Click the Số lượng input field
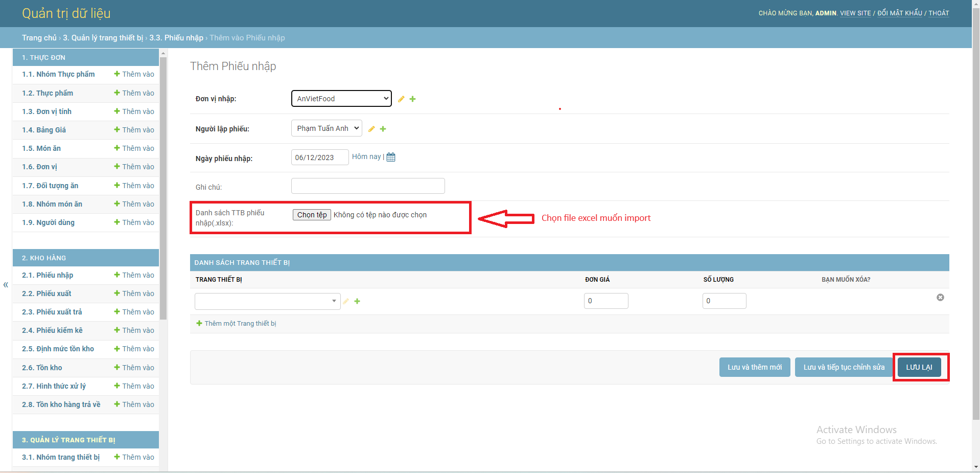 tap(724, 301)
